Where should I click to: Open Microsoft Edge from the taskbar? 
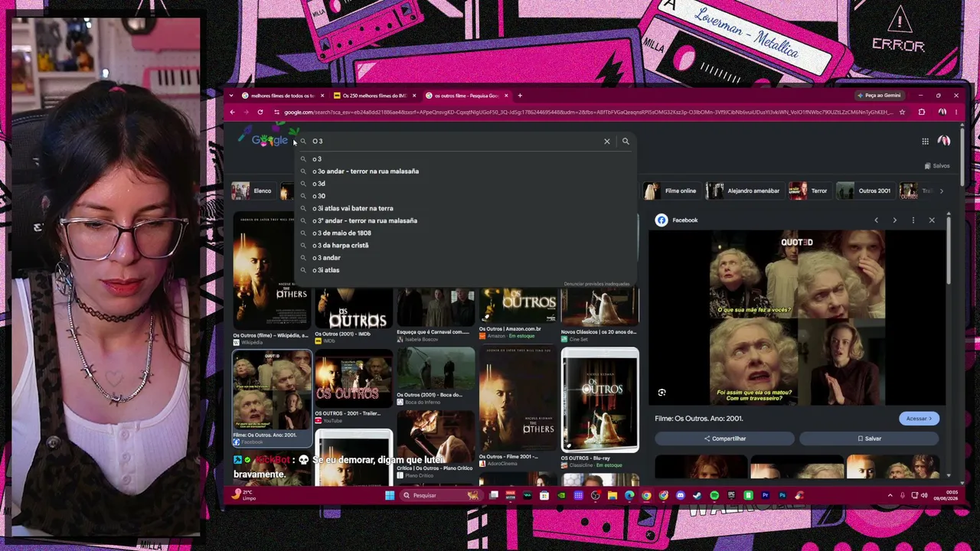point(629,495)
